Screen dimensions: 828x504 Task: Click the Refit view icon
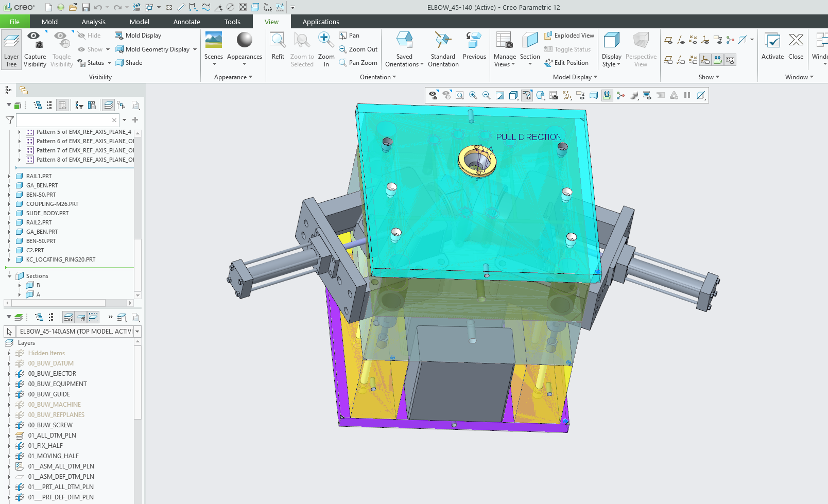tap(278, 41)
